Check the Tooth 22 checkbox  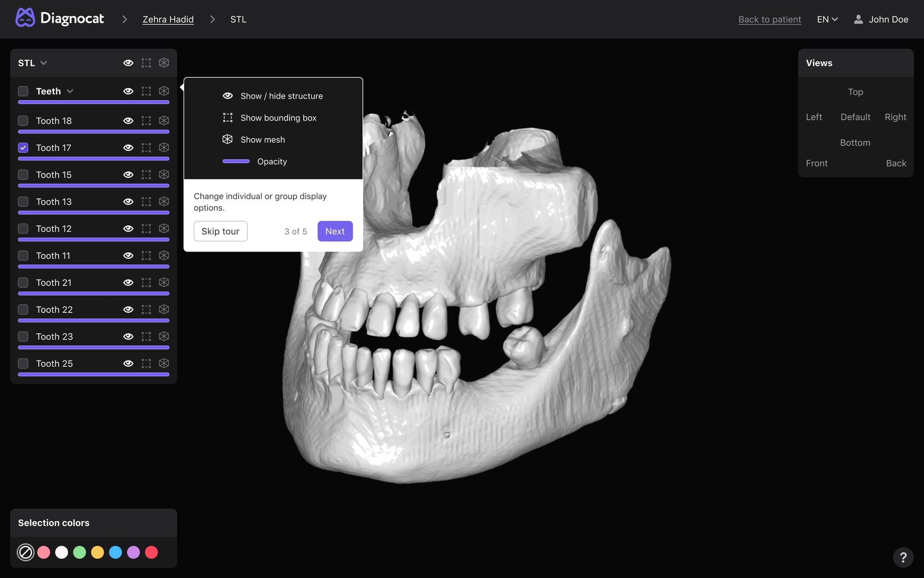(23, 310)
